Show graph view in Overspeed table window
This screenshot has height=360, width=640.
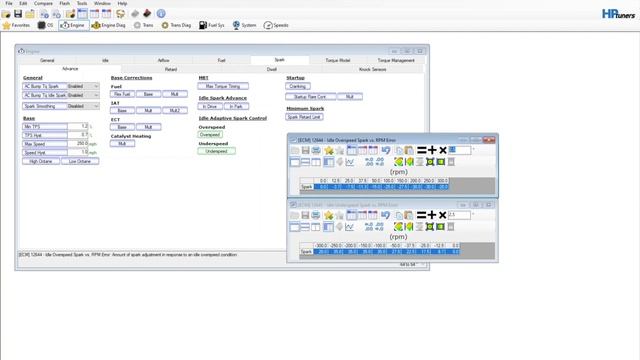[350, 162]
